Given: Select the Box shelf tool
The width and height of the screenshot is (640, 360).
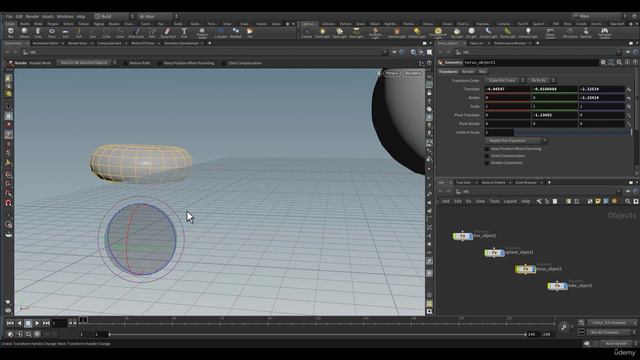Looking at the screenshot, I should (x=11, y=32).
